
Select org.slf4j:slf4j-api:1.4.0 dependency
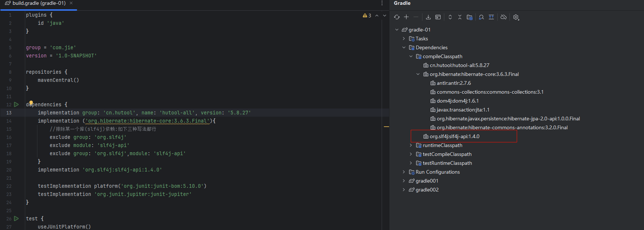[455, 136]
